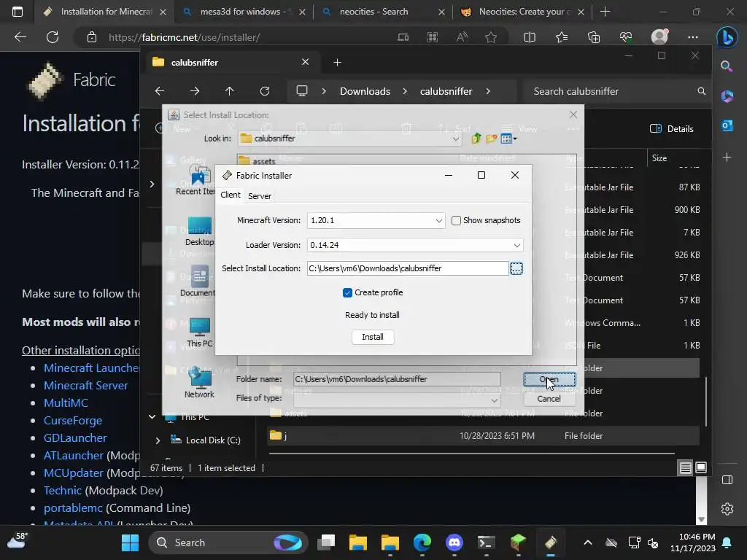
Task: Select This PC shortcut in file chooser sidebar
Action: (199, 332)
